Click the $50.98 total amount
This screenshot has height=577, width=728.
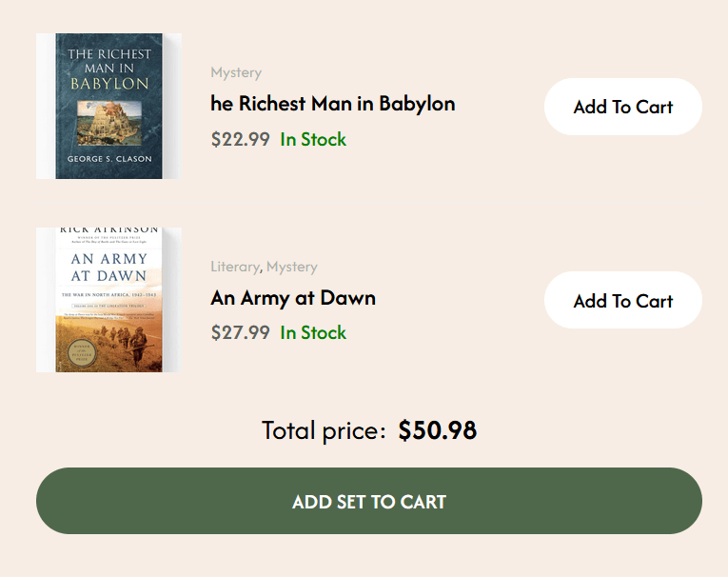tap(437, 430)
